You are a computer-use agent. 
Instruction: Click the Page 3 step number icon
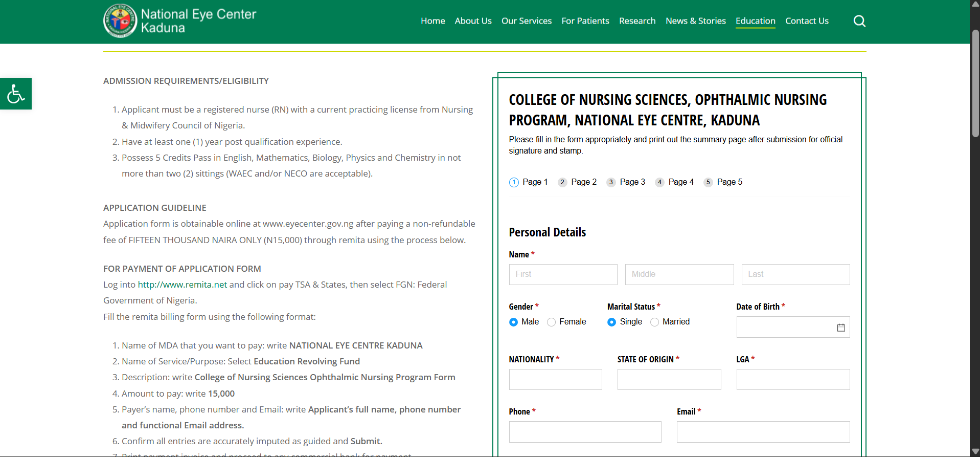(x=611, y=182)
